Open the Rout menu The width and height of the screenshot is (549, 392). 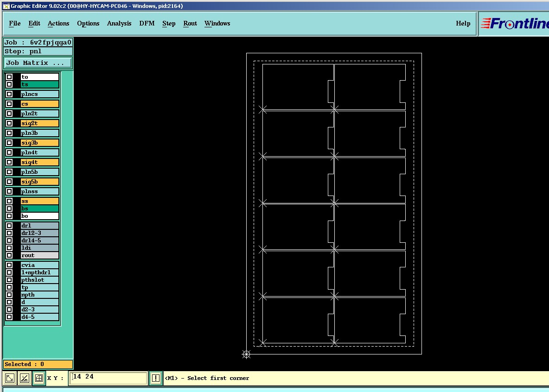coord(190,24)
